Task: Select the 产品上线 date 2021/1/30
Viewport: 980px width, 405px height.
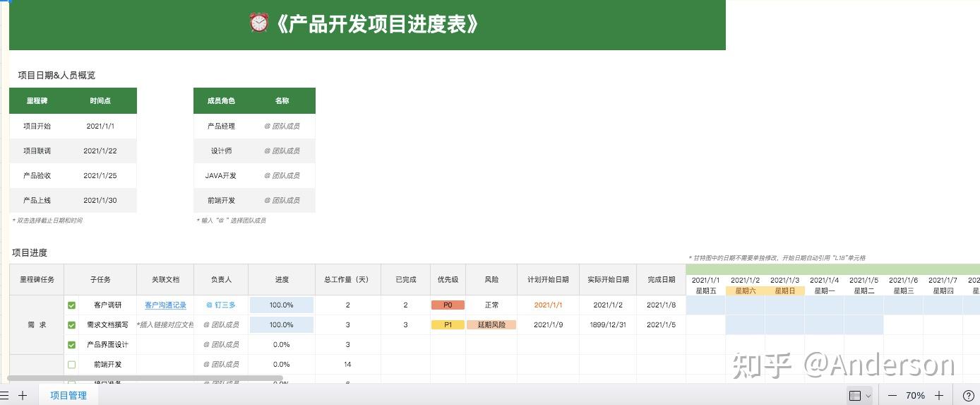Action: (100, 201)
